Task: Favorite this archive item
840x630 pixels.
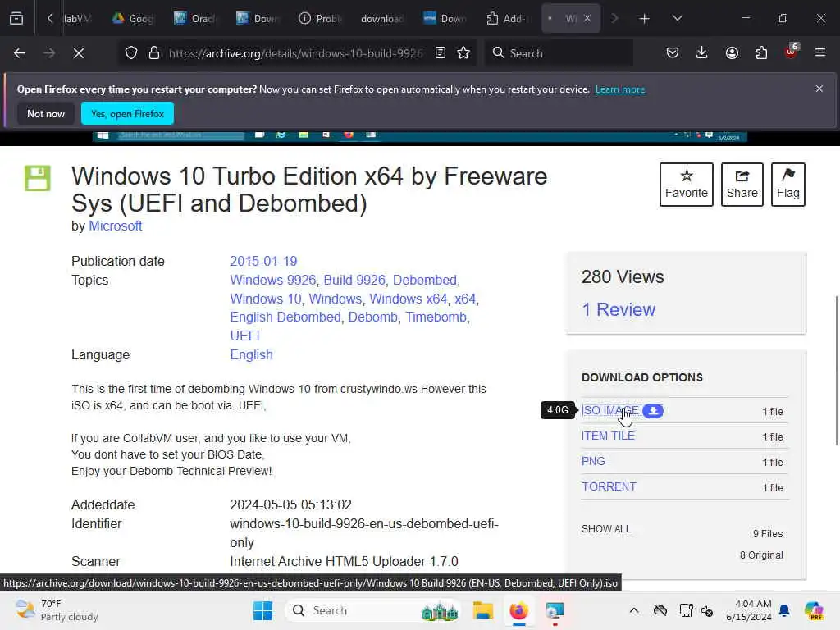Action: click(x=687, y=185)
